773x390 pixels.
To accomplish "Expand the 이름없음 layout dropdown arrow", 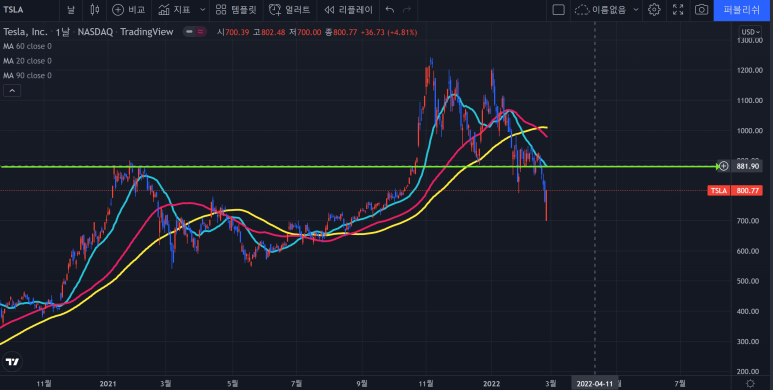I will (x=635, y=10).
